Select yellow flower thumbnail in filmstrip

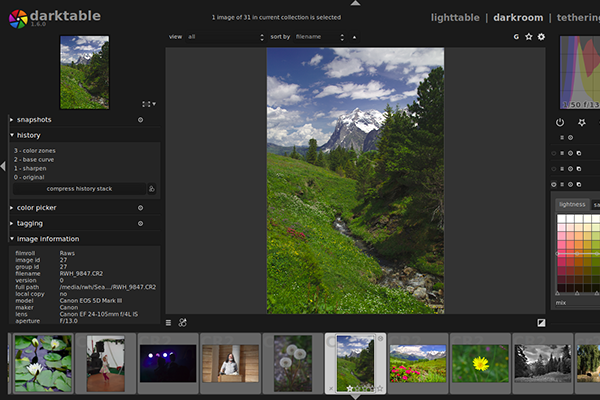pos(479,363)
